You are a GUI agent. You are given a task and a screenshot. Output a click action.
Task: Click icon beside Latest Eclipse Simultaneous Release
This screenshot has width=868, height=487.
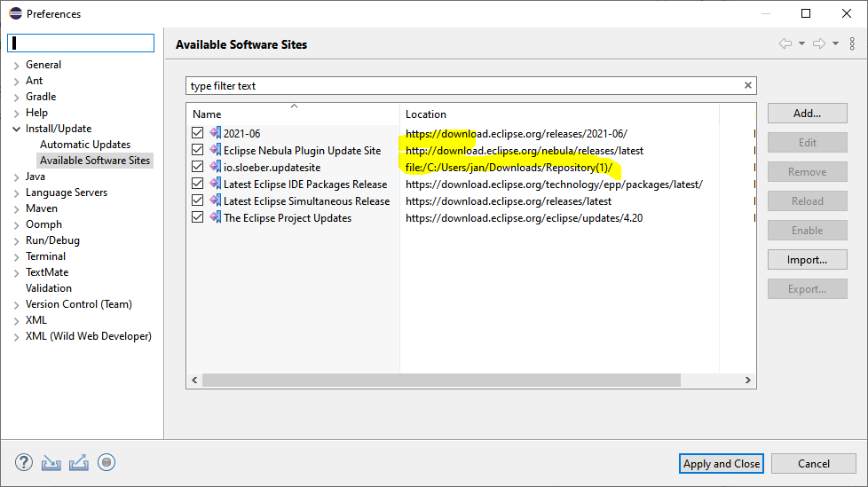pos(216,200)
